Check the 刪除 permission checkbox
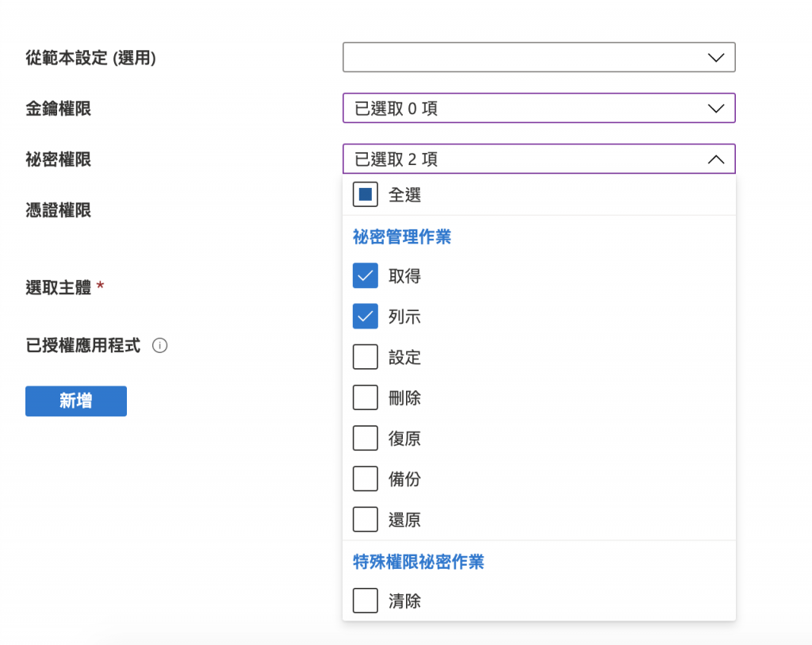 click(x=366, y=397)
